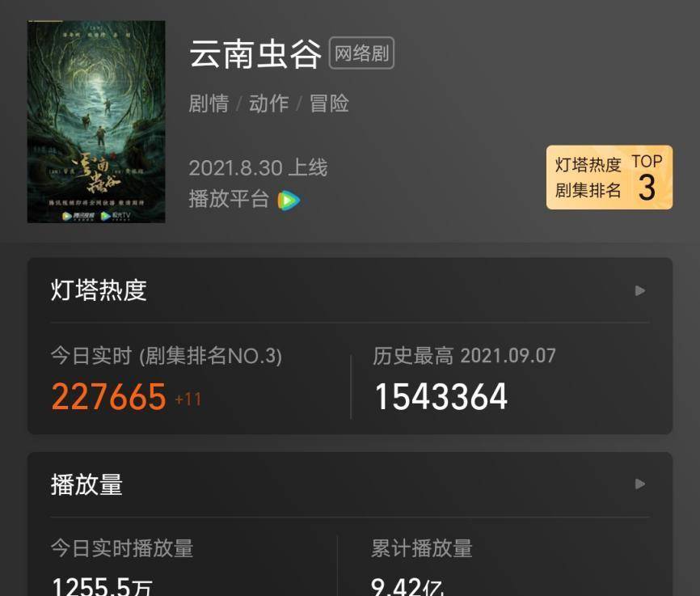Tap the 历史最高 2021.09.07 label
700x596 pixels.
click(464, 356)
